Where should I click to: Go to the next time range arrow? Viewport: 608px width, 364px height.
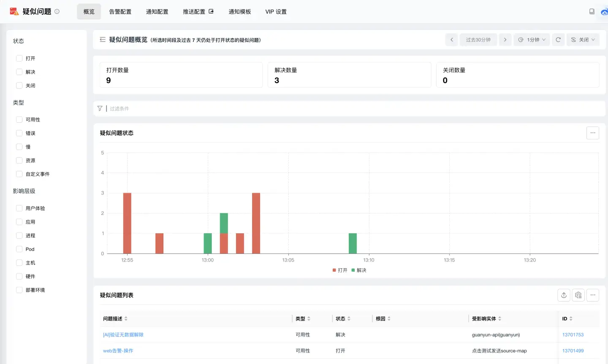505,40
